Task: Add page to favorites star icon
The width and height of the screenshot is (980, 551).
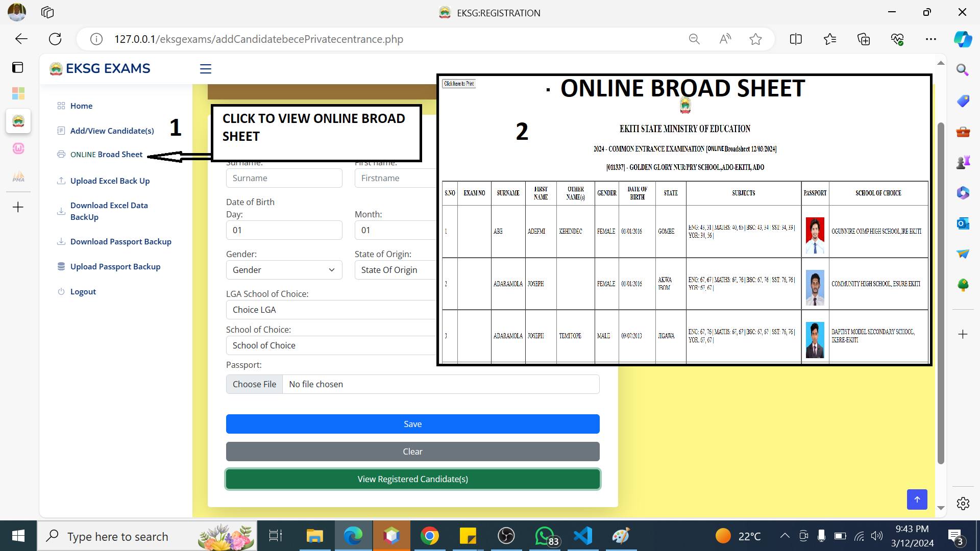Action: tap(755, 39)
